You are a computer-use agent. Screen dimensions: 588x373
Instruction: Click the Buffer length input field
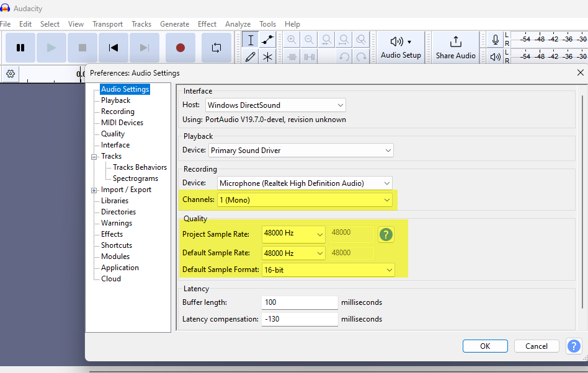click(300, 302)
